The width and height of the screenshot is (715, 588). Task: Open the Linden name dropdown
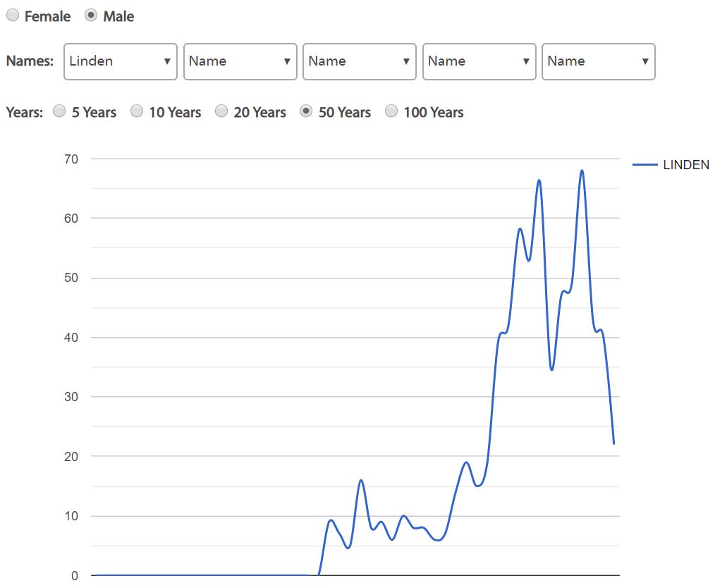(120, 61)
